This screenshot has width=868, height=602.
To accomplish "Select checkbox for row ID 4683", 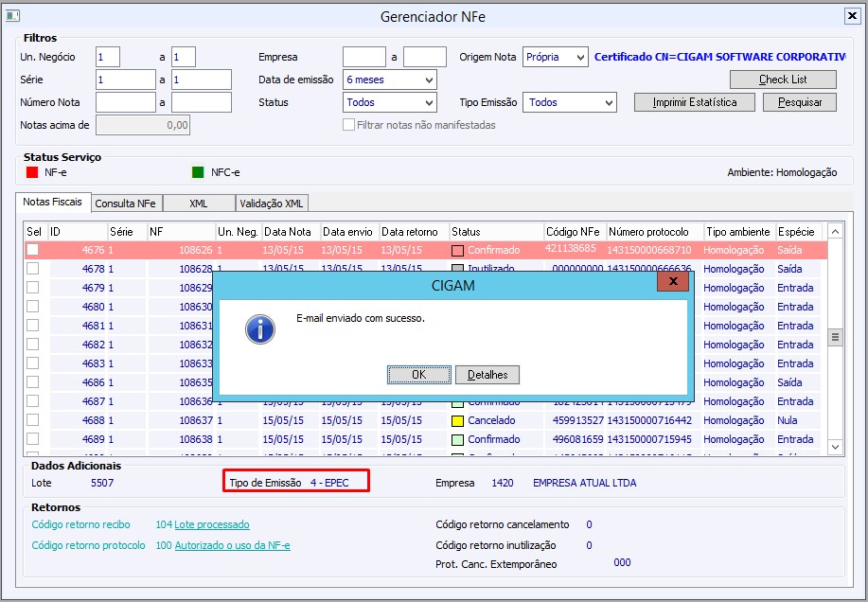I will [33, 363].
